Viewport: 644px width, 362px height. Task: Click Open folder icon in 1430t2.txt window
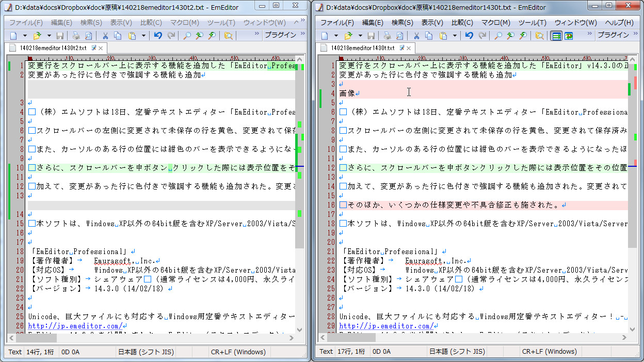click(37, 36)
